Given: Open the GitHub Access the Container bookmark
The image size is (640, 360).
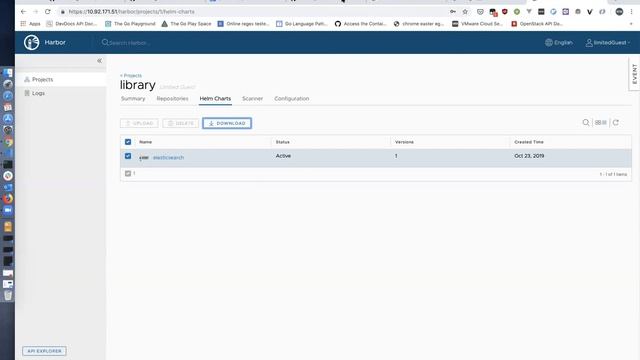Looking at the screenshot, I should (x=360, y=24).
